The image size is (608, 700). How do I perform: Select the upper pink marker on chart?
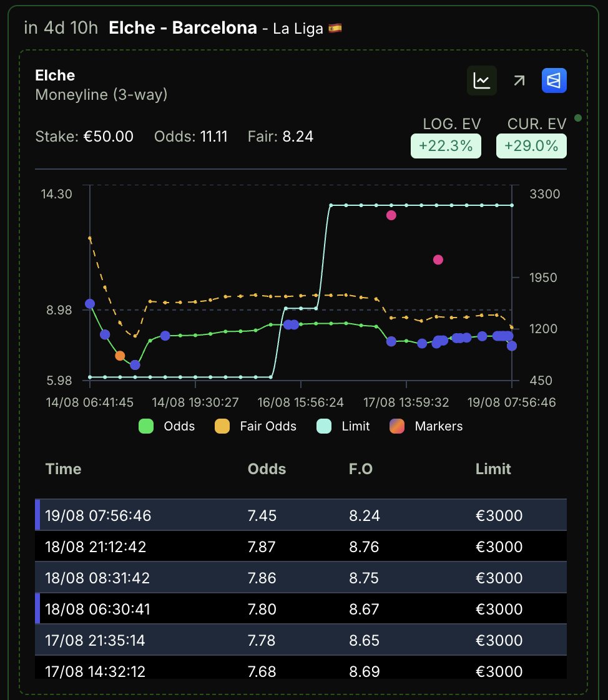point(391,215)
